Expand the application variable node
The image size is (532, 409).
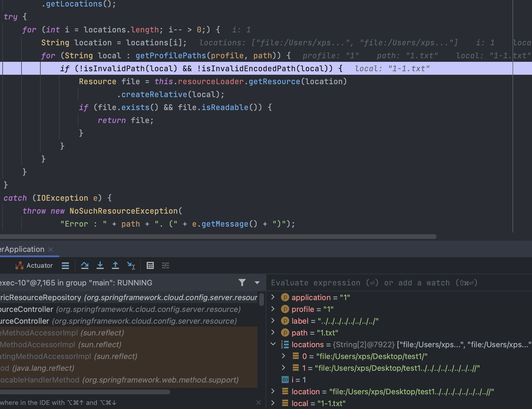click(273, 297)
